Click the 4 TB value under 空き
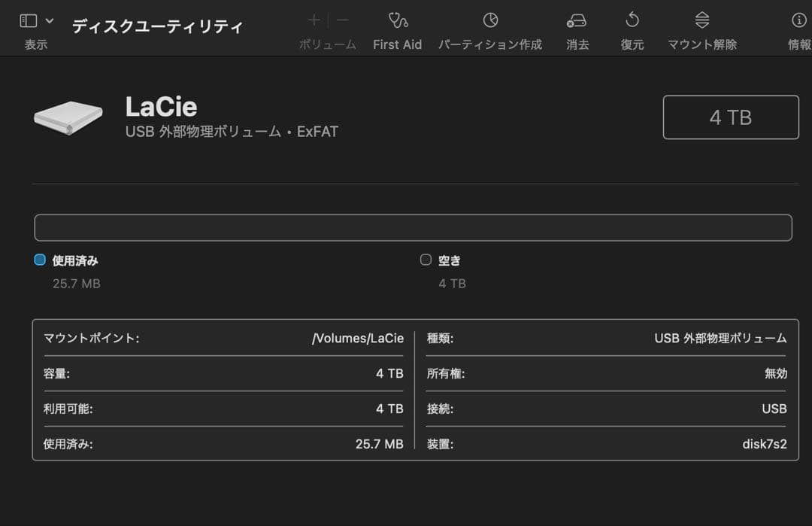This screenshot has height=526, width=812. coord(452,284)
